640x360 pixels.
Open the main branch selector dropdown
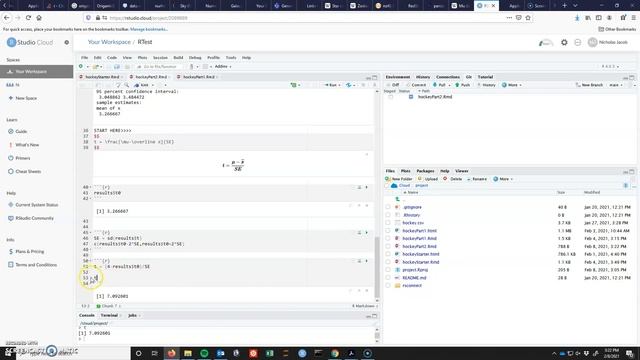point(616,85)
